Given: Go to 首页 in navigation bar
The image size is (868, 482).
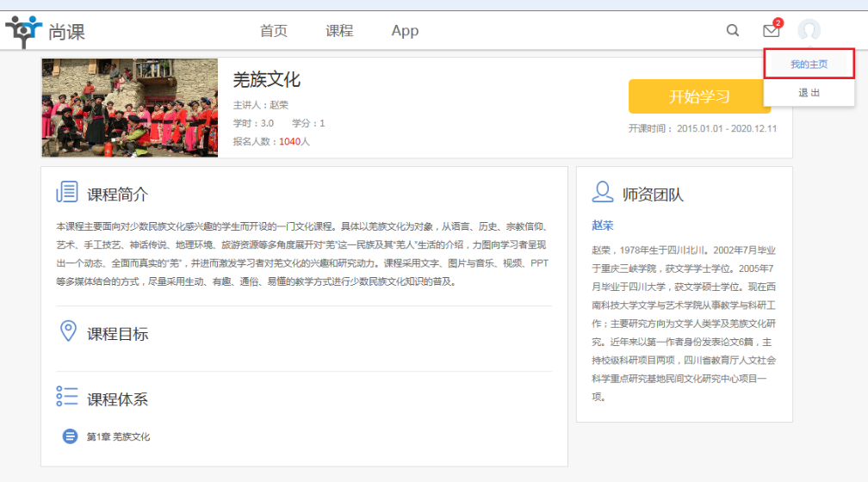Looking at the screenshot, I should point(274,31).
